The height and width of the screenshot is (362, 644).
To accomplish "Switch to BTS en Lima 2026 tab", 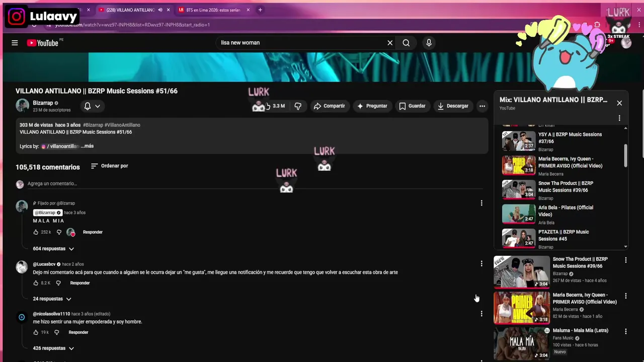I will [213, 10].
